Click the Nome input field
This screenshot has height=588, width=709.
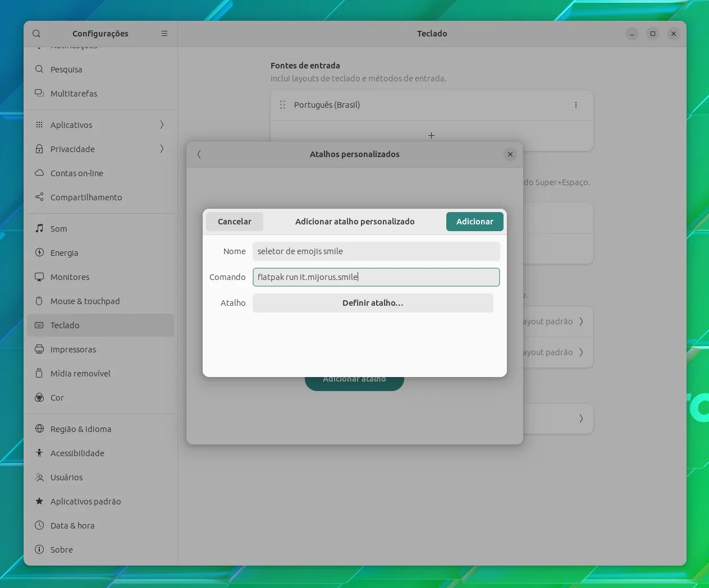(376, 251)
